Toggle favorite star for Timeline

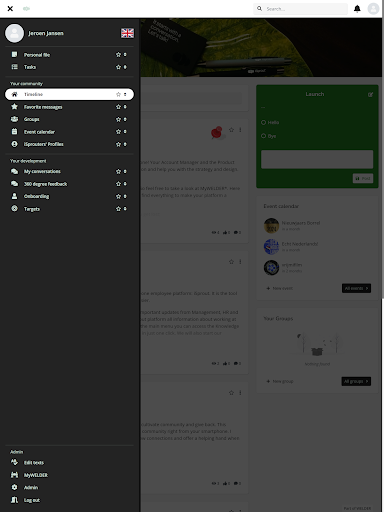(x=118, y=94)
